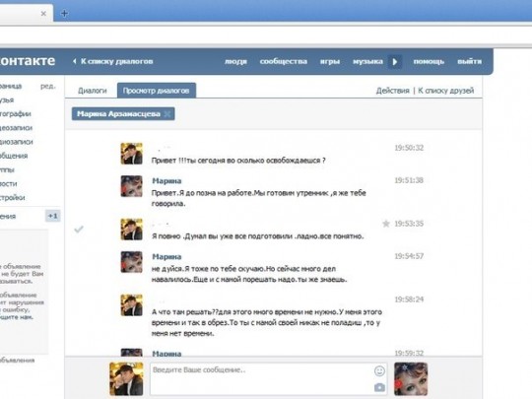Switch to the Диалоги tab
Image resolution: width=532 pixels, height=399 pixels.
[93, 91]
